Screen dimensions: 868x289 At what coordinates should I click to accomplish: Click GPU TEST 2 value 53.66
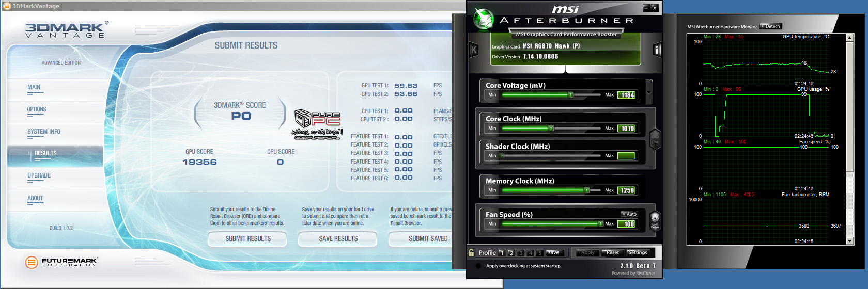click(406, 94)
